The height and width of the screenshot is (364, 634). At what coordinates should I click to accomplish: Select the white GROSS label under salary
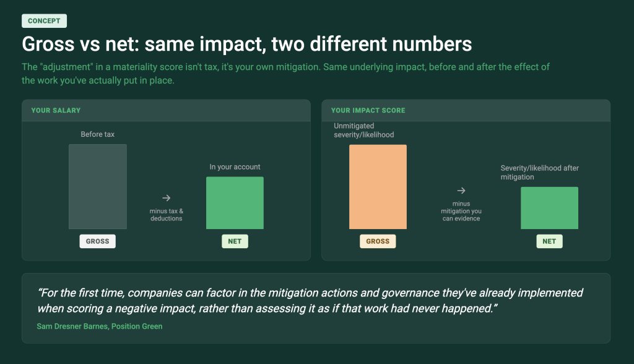point(97,241)
